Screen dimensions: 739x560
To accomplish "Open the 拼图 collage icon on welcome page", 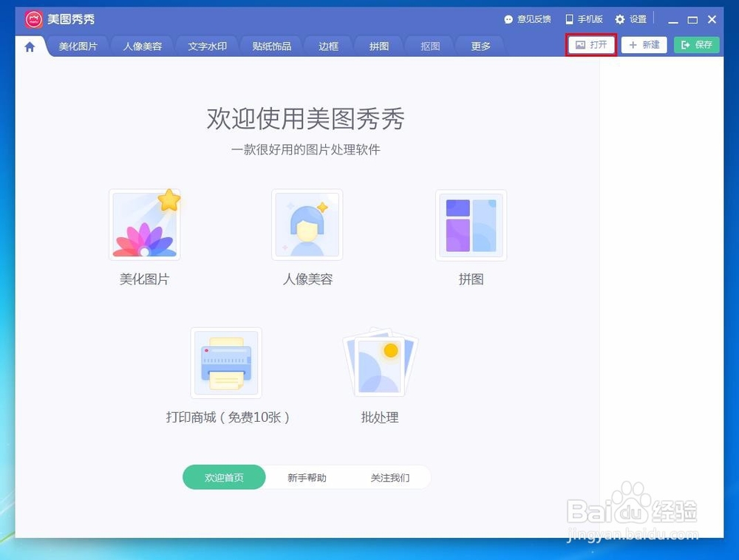I will click(x=471, y=225).
